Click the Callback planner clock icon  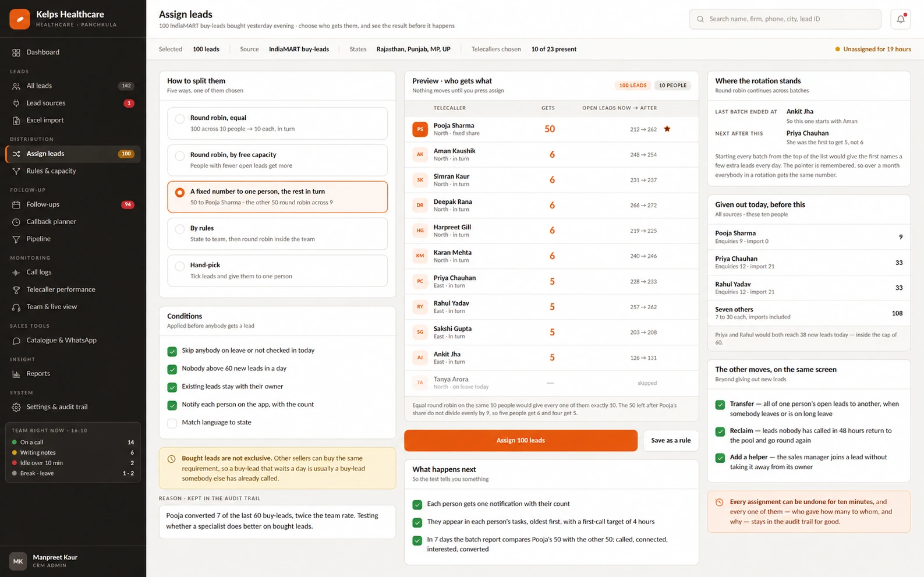tap(16, 222)
